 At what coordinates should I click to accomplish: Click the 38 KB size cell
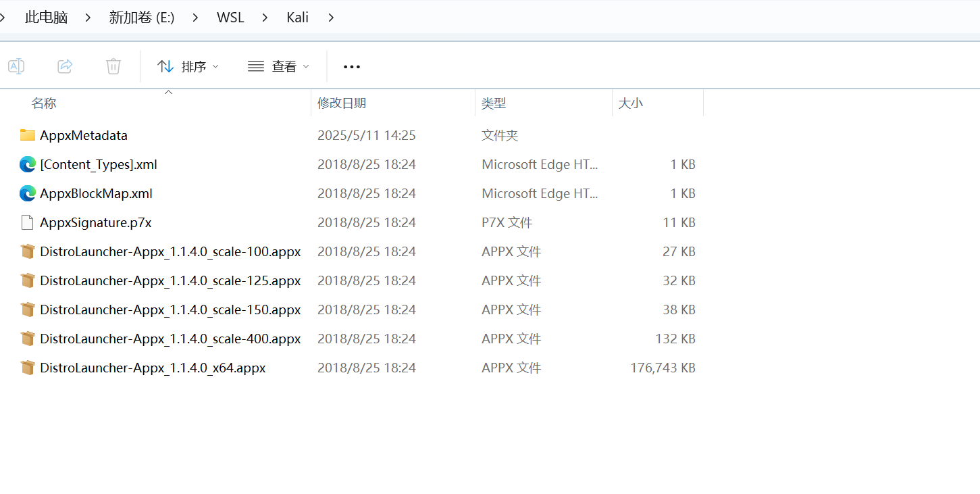679,310
